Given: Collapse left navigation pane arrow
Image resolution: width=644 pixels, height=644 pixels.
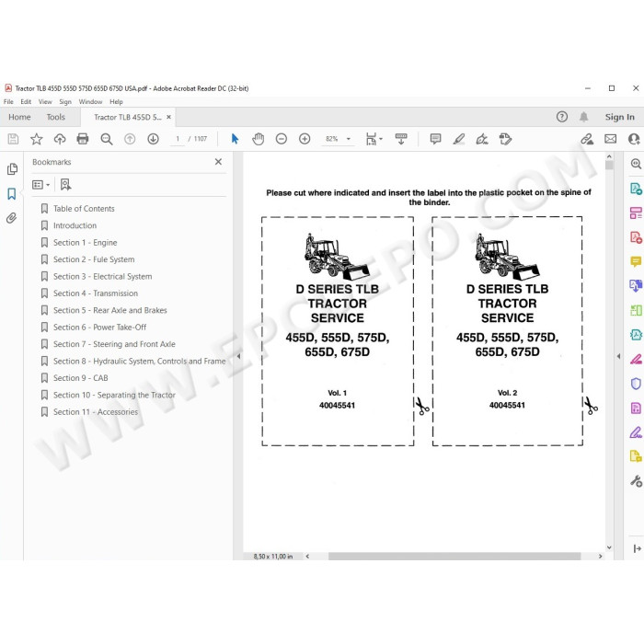Looking at the screenshot, I should pyautogui.click(x=238, y=357).
